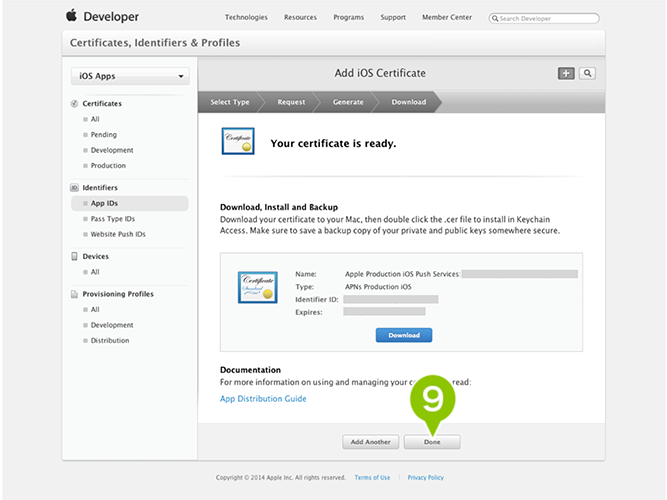
Task: Click the Devices heading in sidebar
Action: (96, 256)
